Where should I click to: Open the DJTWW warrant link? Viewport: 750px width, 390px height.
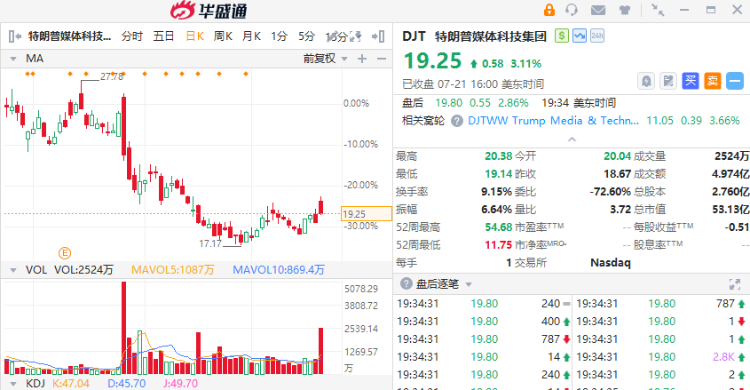tap(553, 121)
